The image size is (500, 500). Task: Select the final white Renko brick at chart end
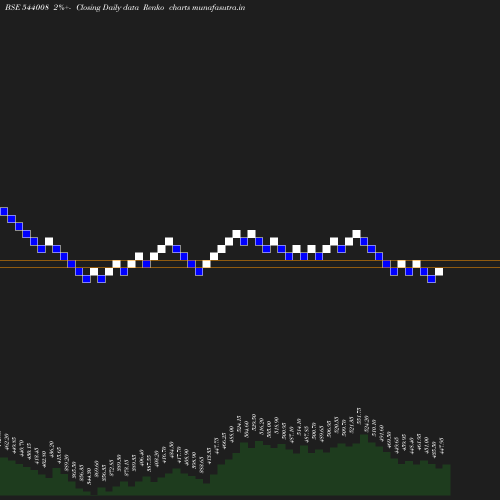(439, 272)
